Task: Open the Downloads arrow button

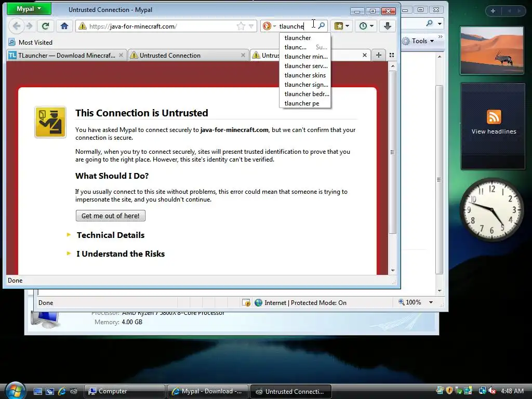Action: pyautogui.click(x=388, y=26)
